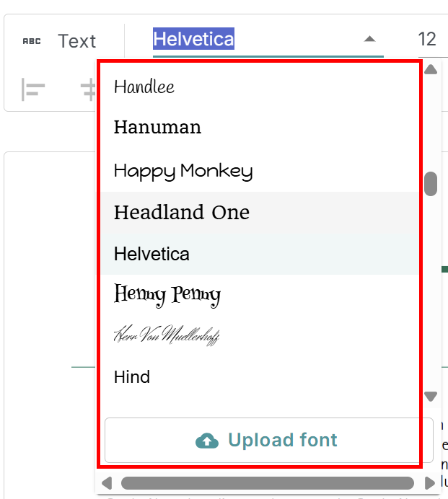The width and height of the screenshot is (448, 499).
Task: Click the ABC Text tool icon
Action: point(32,41)
